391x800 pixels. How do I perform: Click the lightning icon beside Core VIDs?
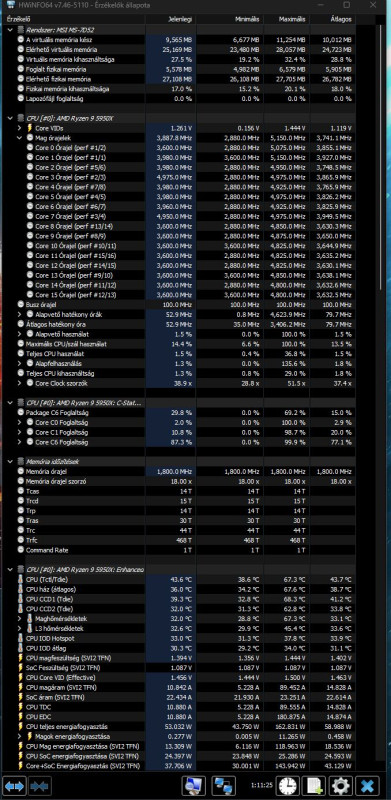click(30, 128)
